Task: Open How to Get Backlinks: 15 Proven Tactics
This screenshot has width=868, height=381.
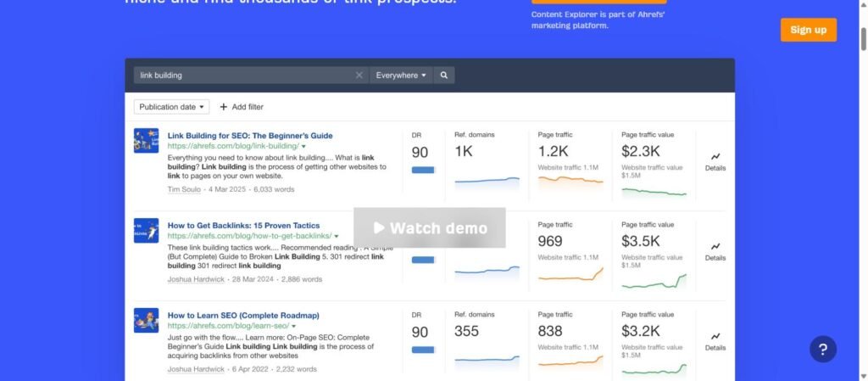Action: (x=243, y=226)
